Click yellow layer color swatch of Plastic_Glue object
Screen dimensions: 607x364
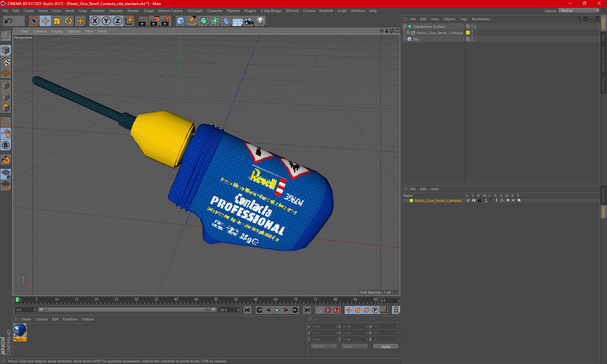pos(468,33)
